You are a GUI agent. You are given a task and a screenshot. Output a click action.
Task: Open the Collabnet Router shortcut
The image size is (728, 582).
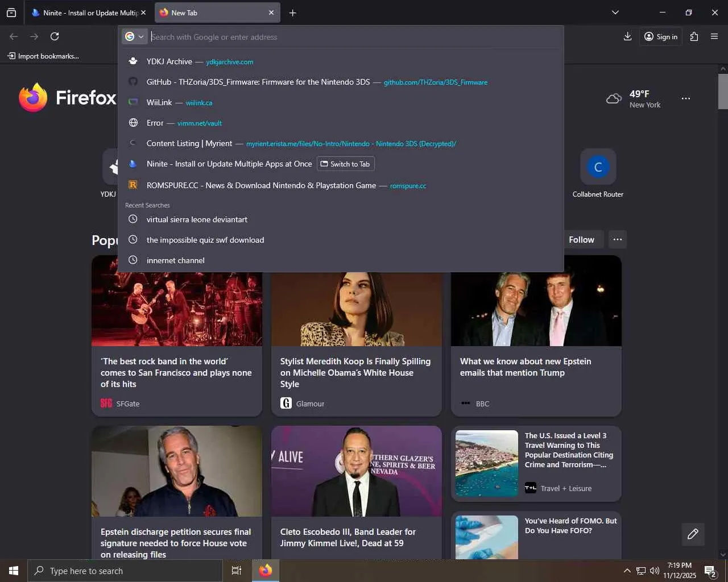click(x=598, y=174)
